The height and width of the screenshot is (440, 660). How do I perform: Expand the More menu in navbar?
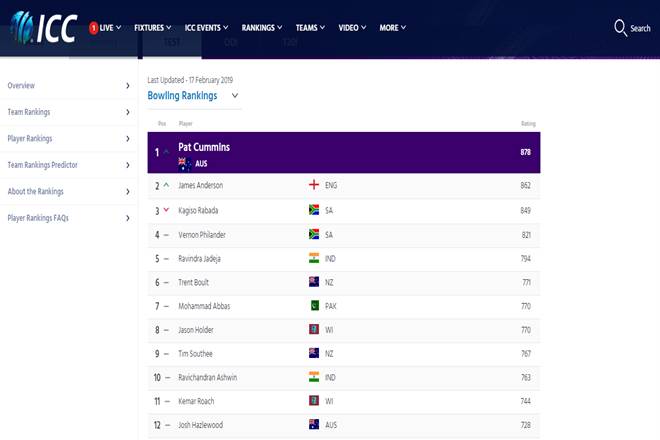pos(393,28)
